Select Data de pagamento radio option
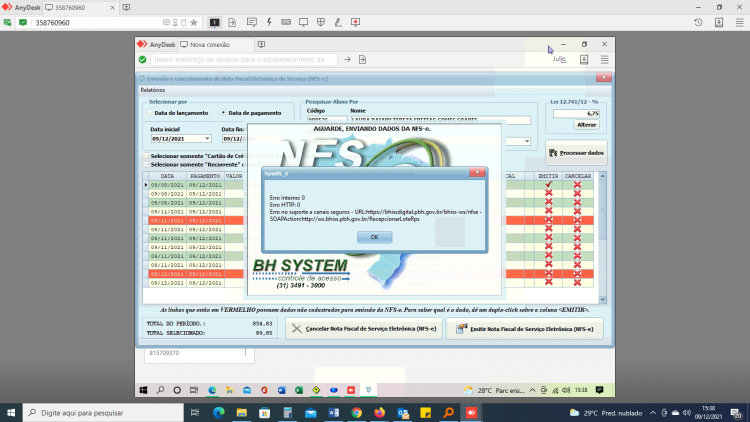Image resolution: width=750 pixels, height=422 pixels. click(223, 113)
